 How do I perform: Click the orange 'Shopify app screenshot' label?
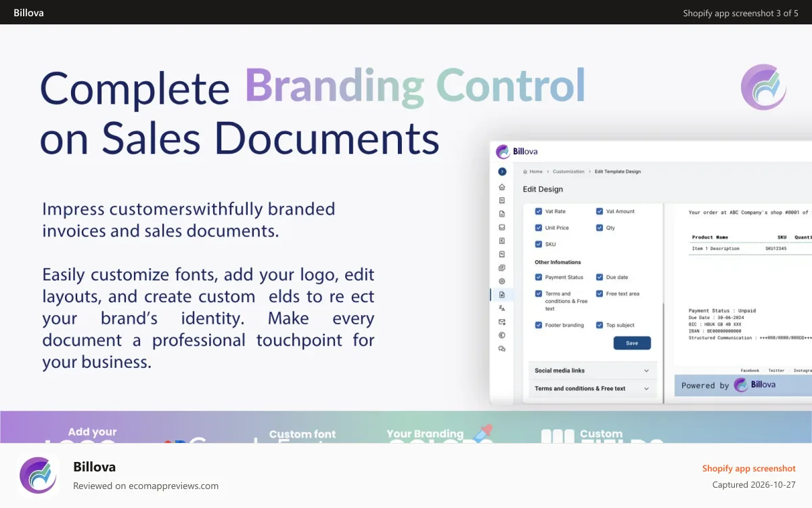click(748, 468)
